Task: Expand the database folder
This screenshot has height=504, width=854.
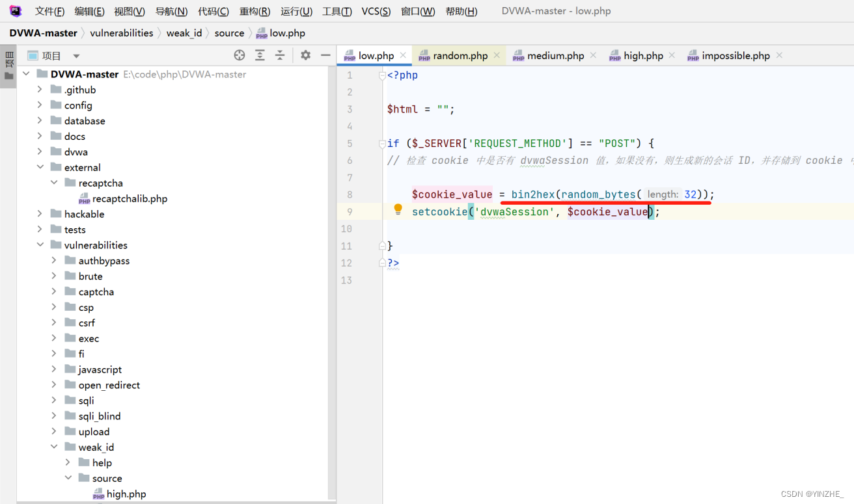Action: coord(40,121)
